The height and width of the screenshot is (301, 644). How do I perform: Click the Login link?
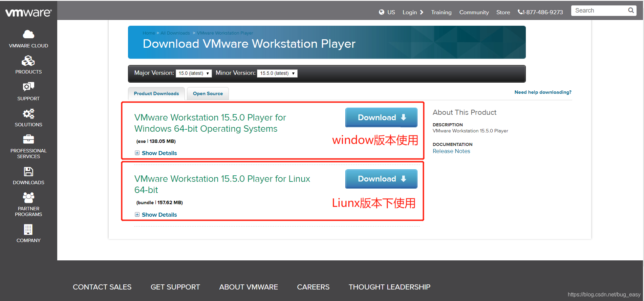pos(410,12)
